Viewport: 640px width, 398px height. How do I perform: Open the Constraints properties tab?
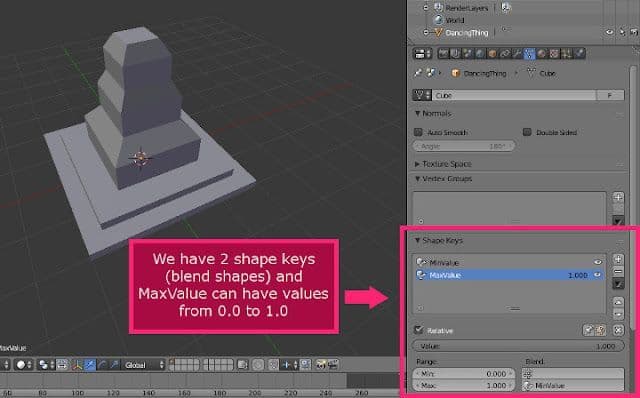tap(505, 53)
